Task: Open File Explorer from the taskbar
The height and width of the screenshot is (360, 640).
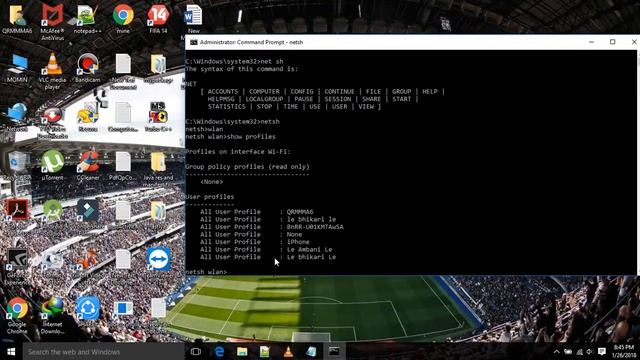Action: click(x=242, y=351)
